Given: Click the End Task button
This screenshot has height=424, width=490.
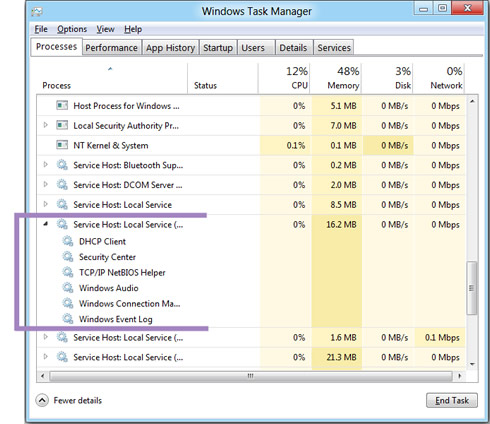Looking at the screenshot, I should (x=452, y=400).
